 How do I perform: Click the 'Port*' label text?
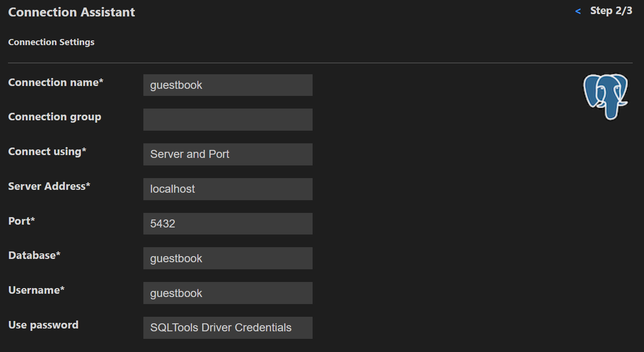22,221
